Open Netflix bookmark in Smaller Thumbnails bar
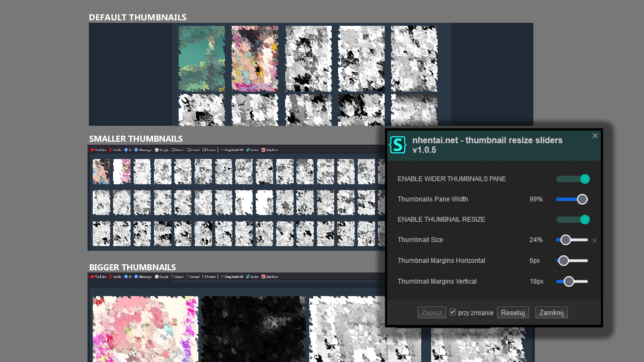Image resolution: width=644 pixels, height=362 pixels. (x=115, y=150)
